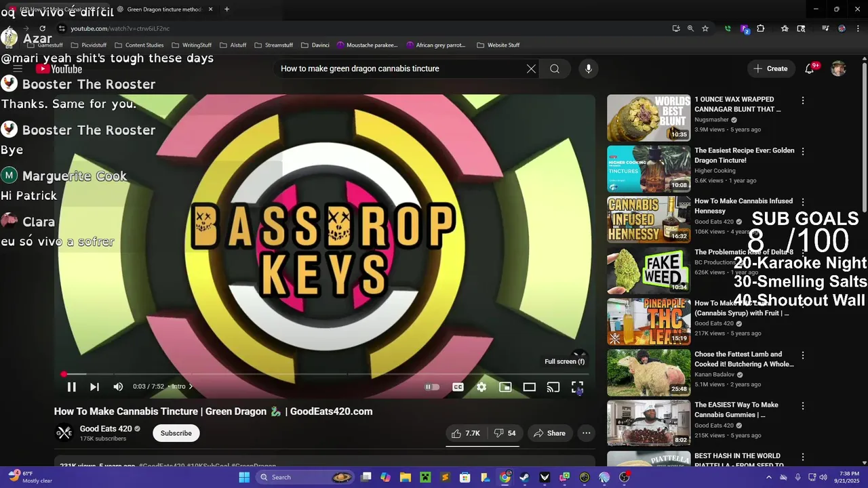The image size is (868, 488).
Task: Open options for Fattest Lamb video
Action: (x=803, y=355)
